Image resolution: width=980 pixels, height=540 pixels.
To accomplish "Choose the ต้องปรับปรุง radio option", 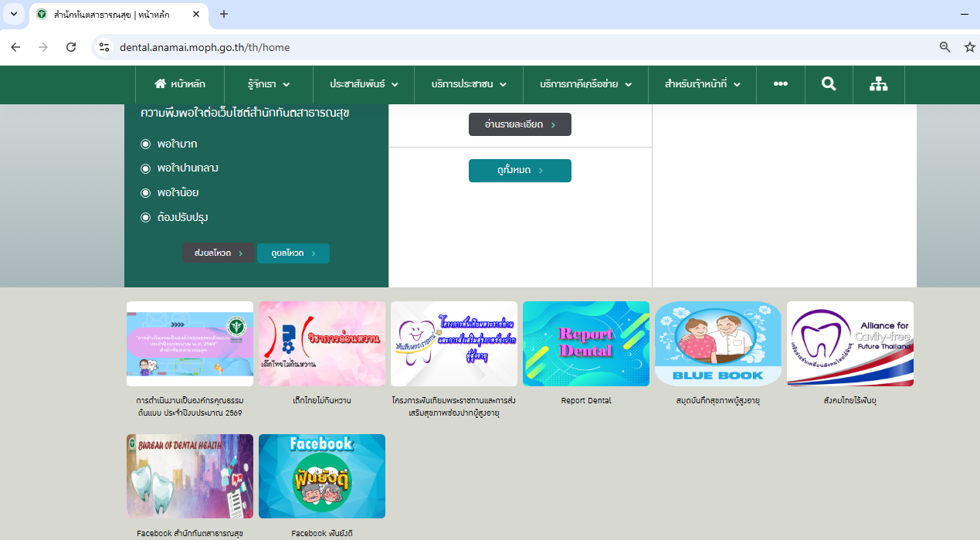I will [145, 218].
